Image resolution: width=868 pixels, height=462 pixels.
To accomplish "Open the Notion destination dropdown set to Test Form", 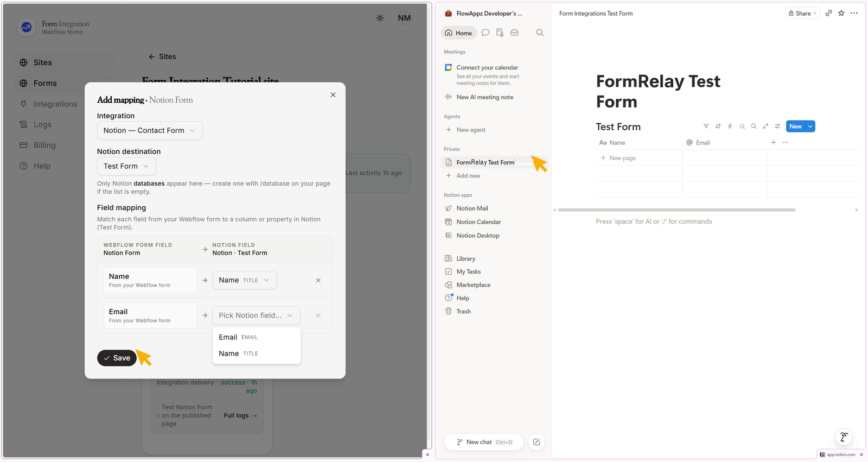I will click(x=126, y=166).
